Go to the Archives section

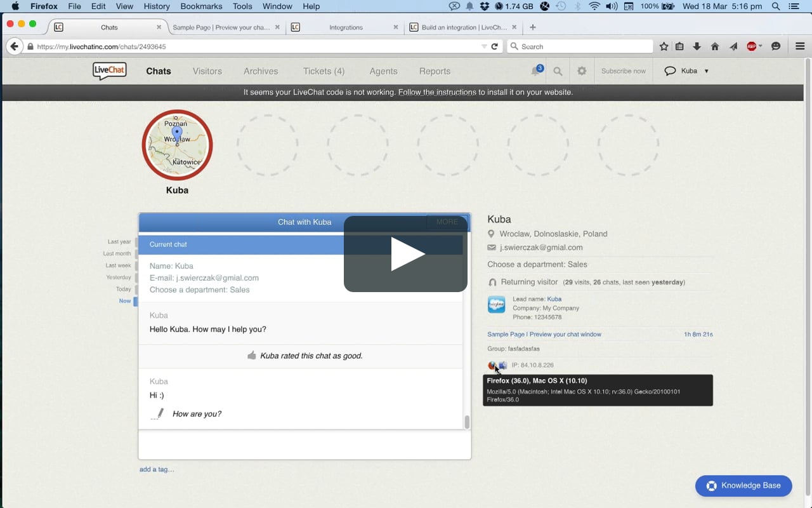(261, 71)
